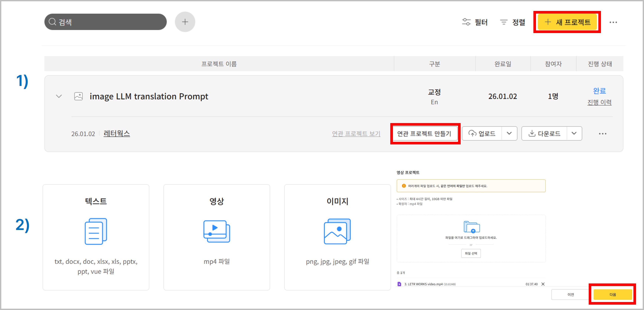Click the 연관 프로젝트 만들기 button
The image size is (644, 310).
point(424,134)
